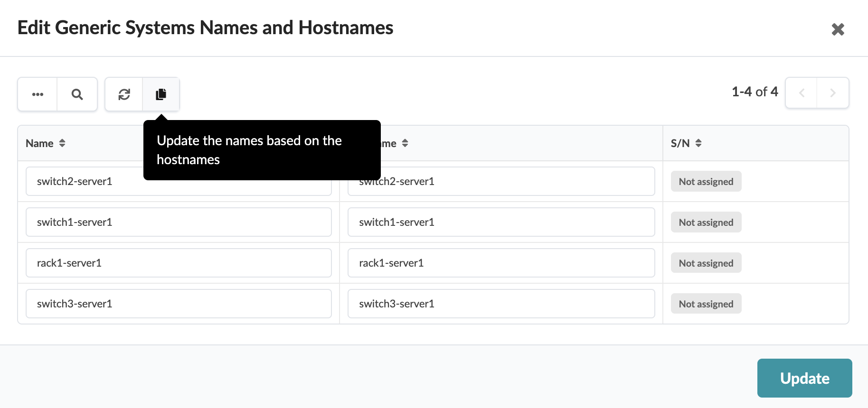This screenshot has width=868, height=408.
Task: Click the switch1-server1 name field
Action: [x=178, y=222]
